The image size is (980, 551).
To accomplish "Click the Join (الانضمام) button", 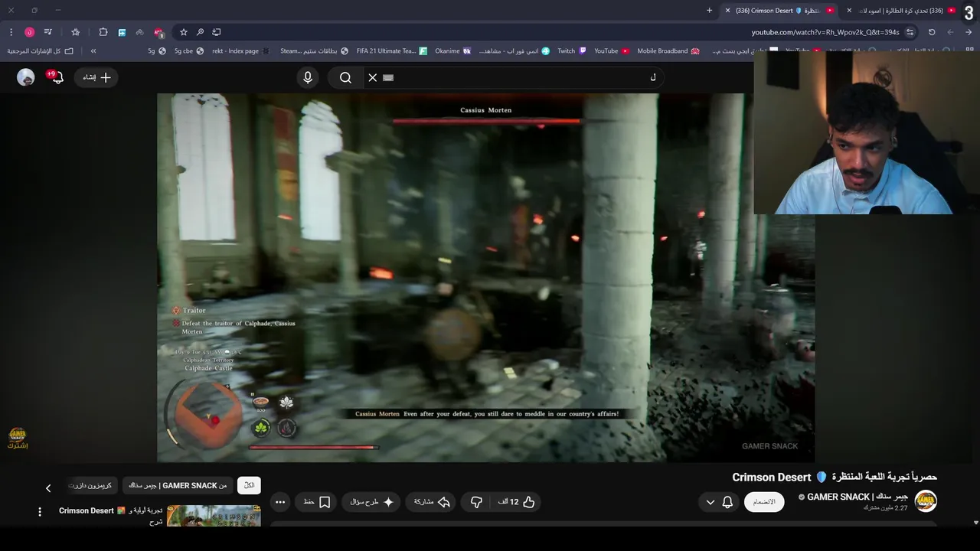I will (x=764, y=502).
